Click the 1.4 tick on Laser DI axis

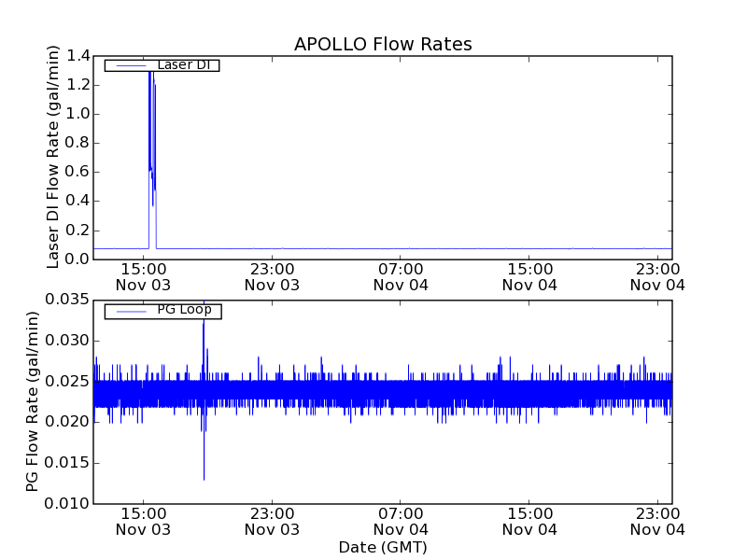[78, 56]
